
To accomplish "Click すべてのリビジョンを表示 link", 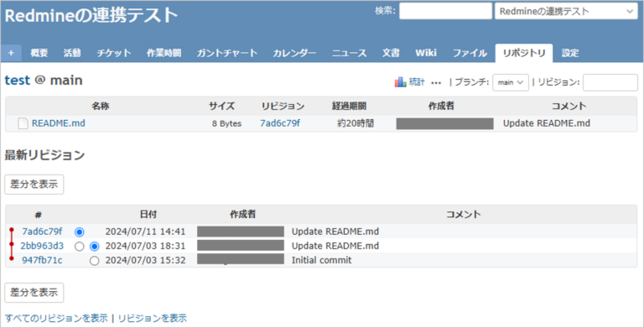I will 56,318.
